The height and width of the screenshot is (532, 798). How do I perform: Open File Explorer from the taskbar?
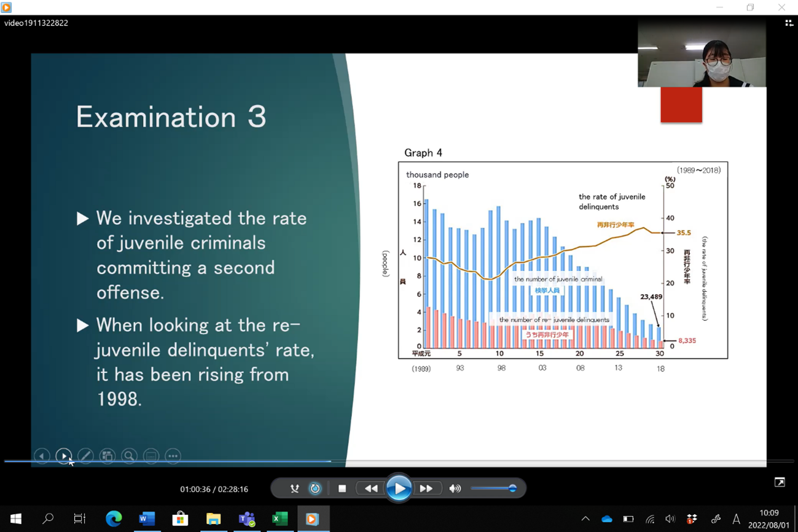(x=213, y=518)
